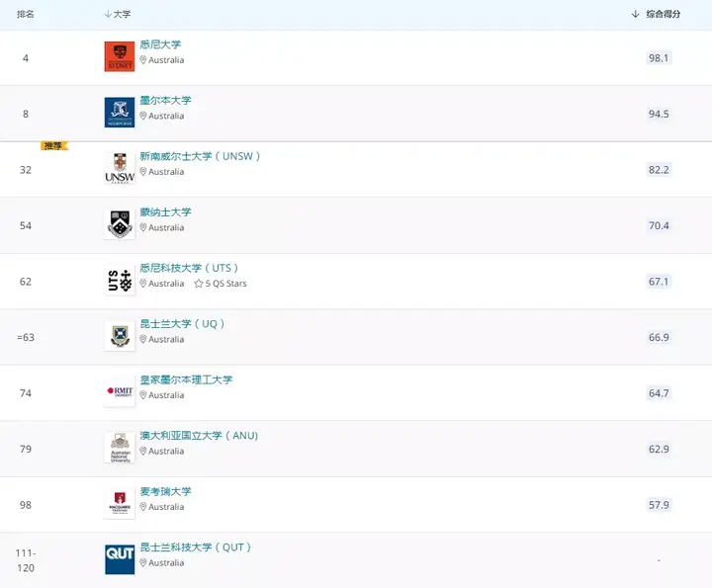Image resolution: width=712 pixels, height=588 pixels.
Task: Click Australia text under 悉尼大学
Action: 166,60
